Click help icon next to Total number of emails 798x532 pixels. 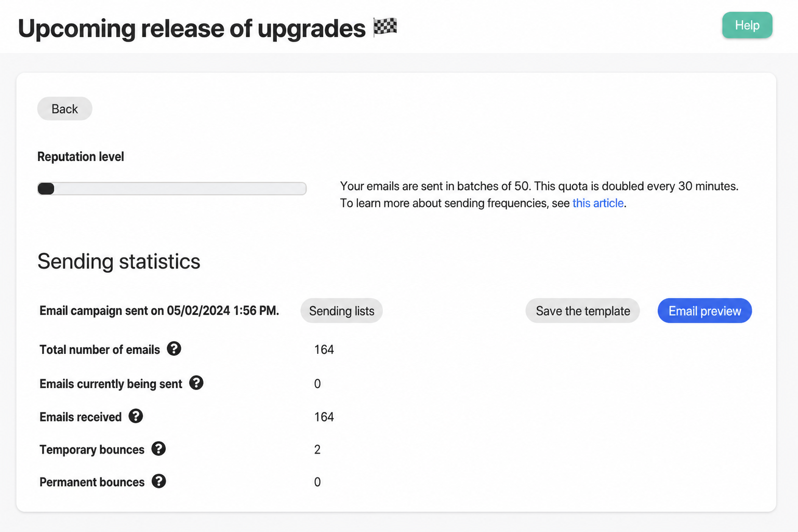[174, 349]
